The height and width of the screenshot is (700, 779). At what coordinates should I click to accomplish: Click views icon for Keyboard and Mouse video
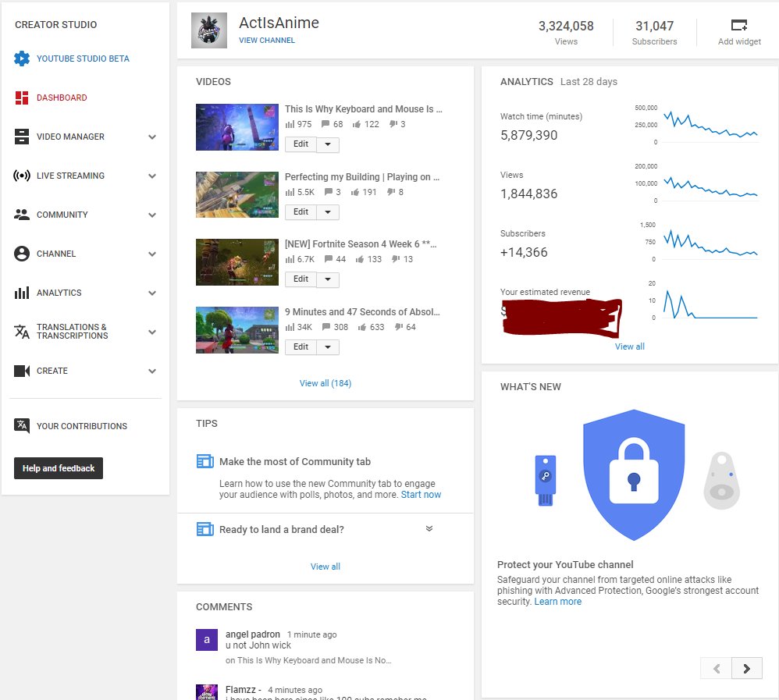click(x=290, y=124)
